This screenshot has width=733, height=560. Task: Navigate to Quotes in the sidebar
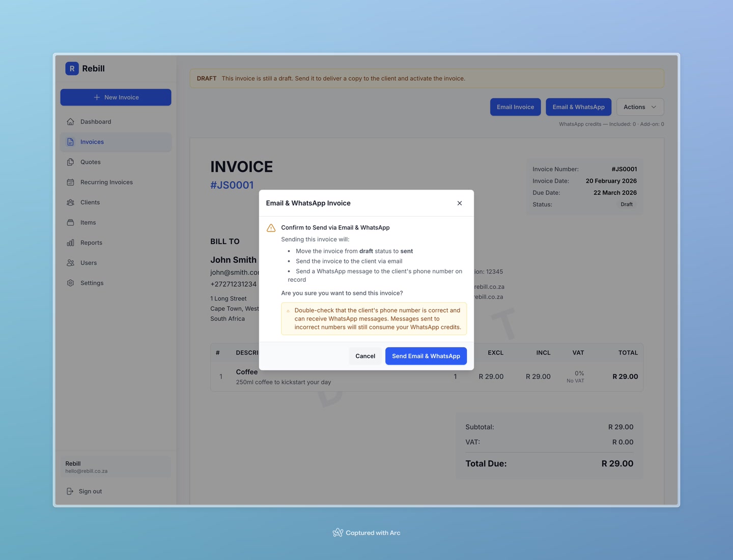(90, 162)
